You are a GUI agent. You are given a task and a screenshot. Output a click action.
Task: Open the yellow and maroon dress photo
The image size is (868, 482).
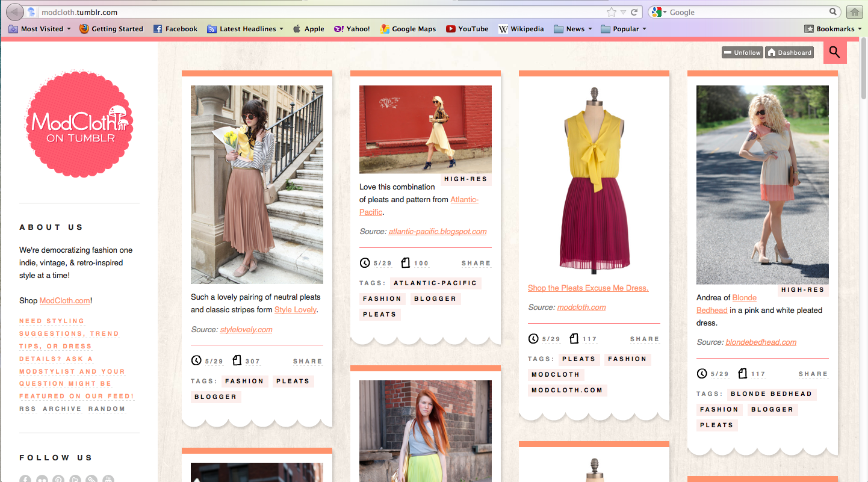594,179
